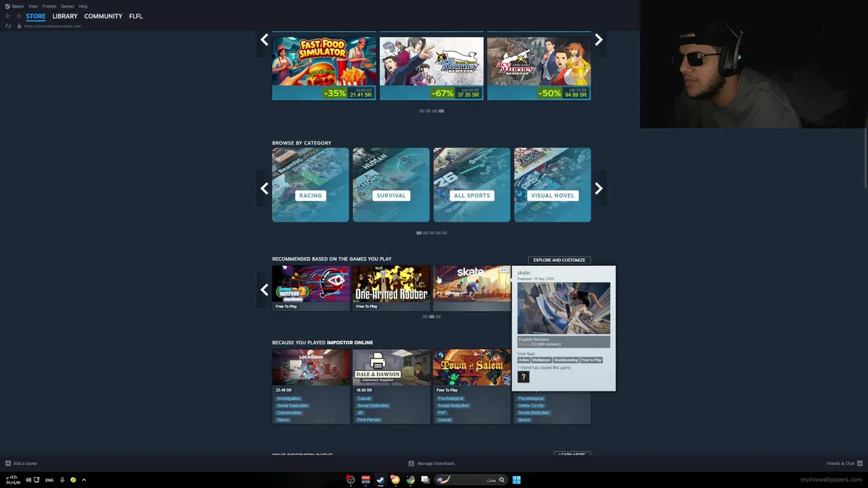Show previous categories with the left arrow
The image size is (868, 488).
pyautogui.click(x=264, y=188)
